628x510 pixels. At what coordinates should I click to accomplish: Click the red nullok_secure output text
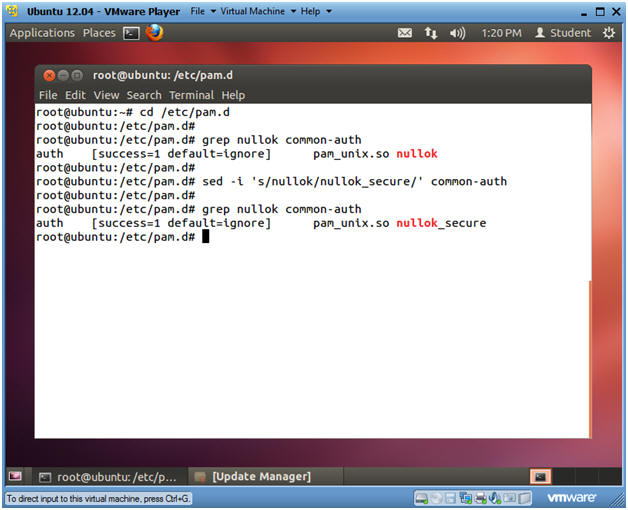click(x=441, y=223)
